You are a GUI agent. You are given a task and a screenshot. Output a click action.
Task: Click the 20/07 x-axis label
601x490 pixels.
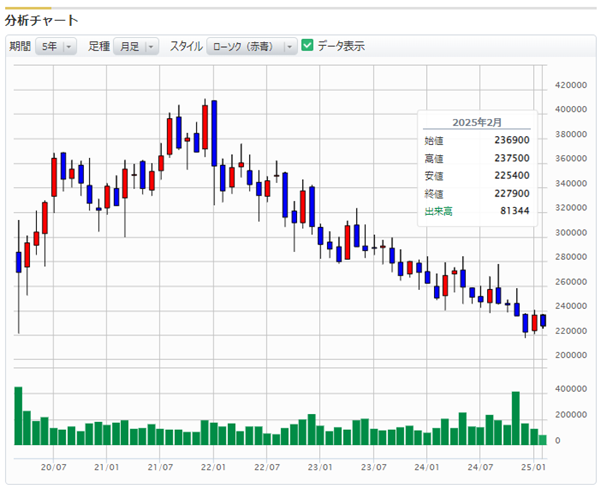[53, 467]
